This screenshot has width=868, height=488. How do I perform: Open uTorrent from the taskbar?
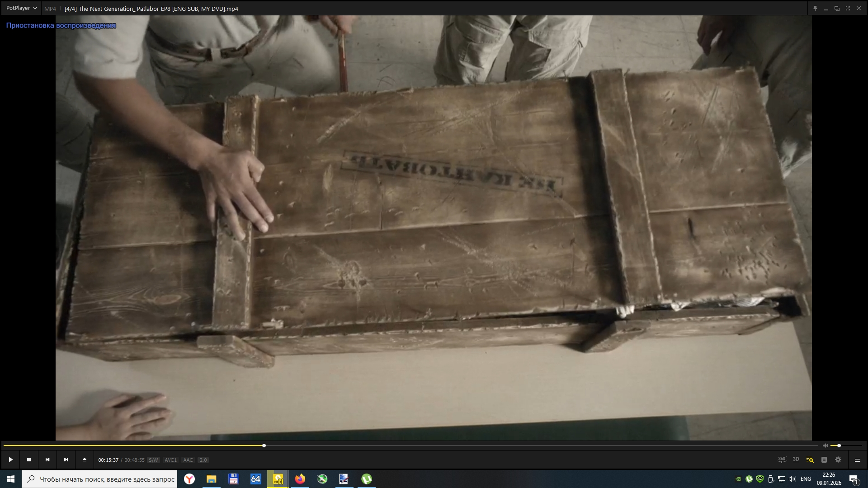coord(367,479)
